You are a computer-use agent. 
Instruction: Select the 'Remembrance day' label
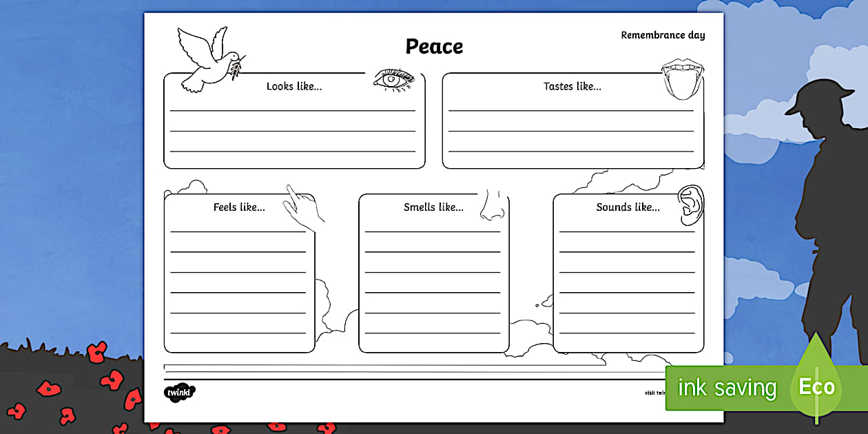[663, 34]
